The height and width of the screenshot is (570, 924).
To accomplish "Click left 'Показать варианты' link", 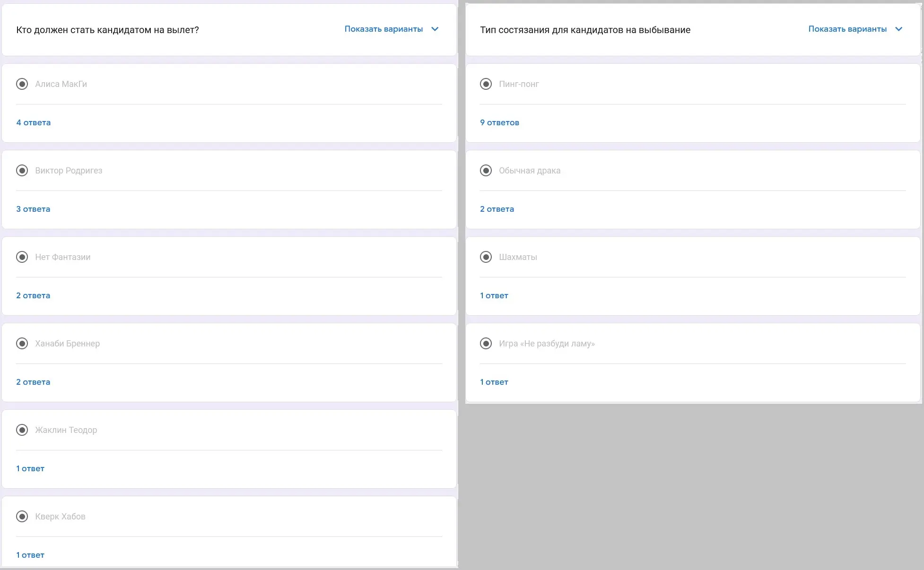I will coord(384,29).
